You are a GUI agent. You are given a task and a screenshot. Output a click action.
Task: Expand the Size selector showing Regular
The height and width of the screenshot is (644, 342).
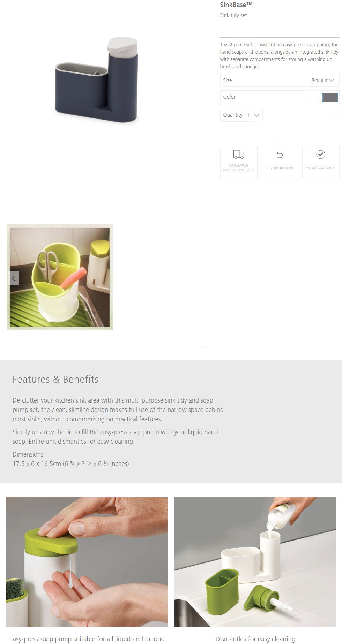tap(280, 80)
